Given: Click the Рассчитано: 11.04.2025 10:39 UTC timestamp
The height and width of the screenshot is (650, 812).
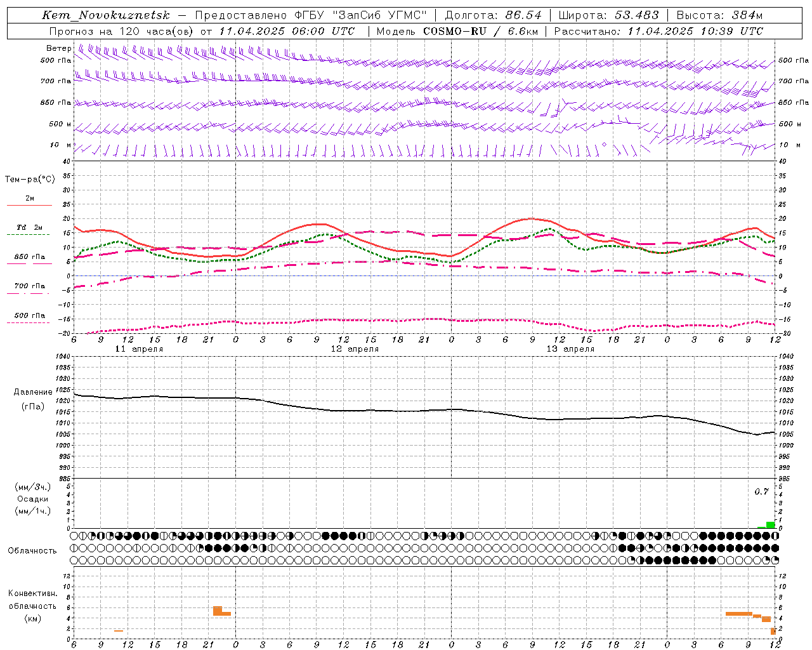Looking at the screenshot, I should click(x=658, y=31).
